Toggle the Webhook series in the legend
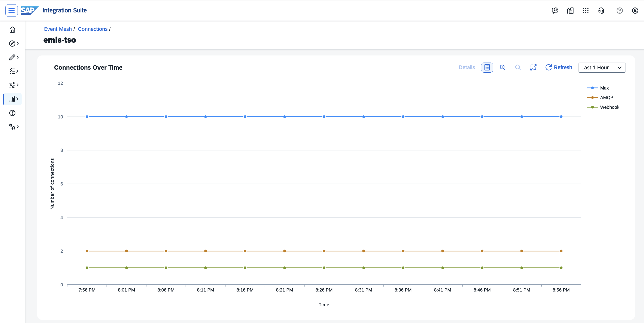 point(603,107)
